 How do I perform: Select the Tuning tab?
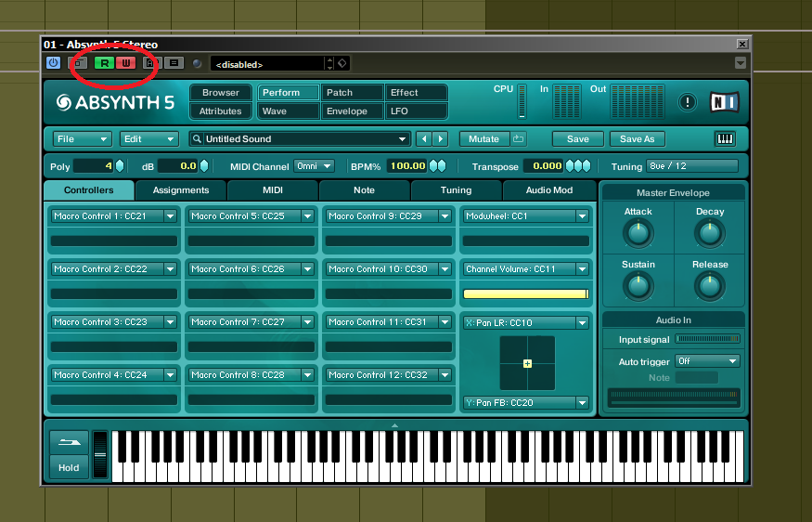(456, 190)
